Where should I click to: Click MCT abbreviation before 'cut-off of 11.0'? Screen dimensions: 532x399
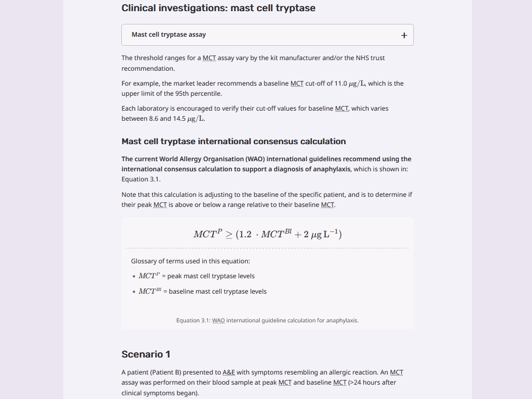[297, 84]
